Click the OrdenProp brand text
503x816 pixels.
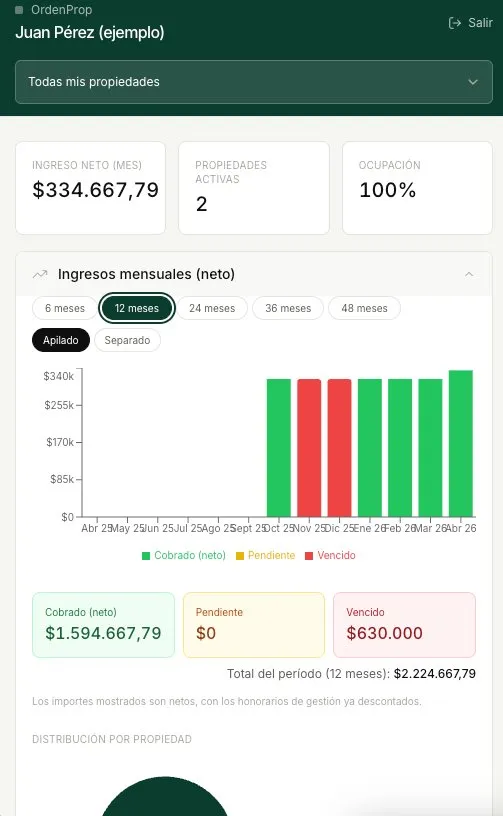(61, 10)
